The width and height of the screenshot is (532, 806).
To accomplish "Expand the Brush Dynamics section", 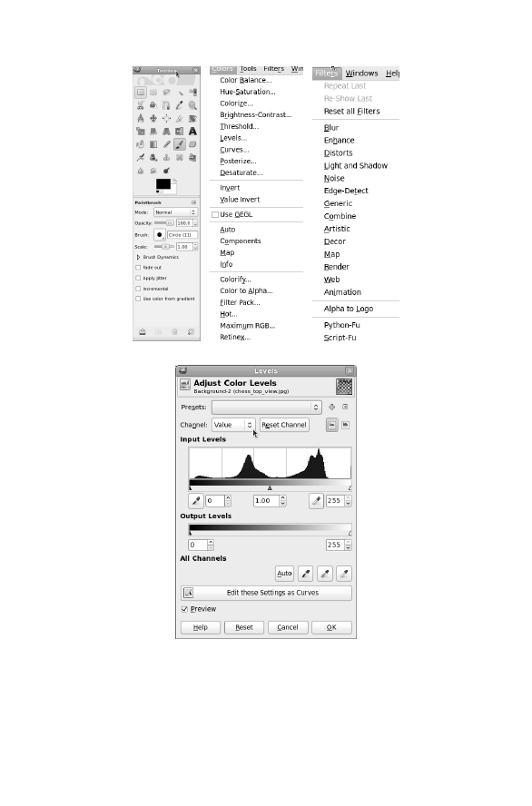I will 138,257.
